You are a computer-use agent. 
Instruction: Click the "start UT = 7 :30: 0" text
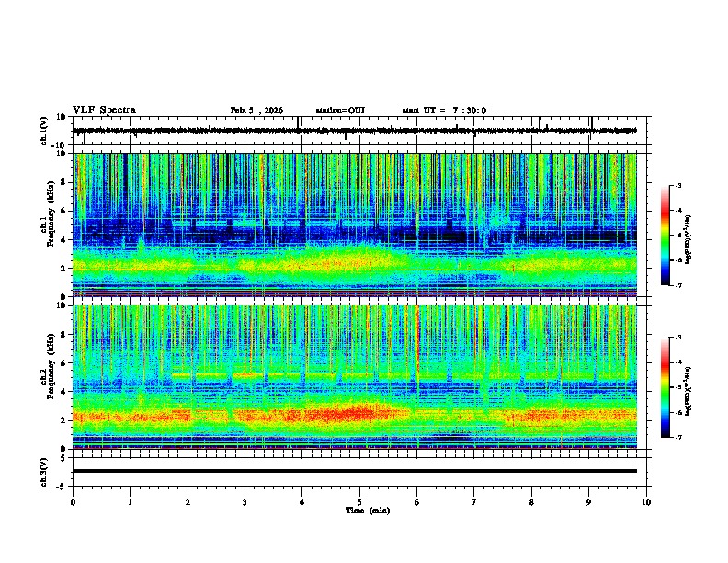[x=444, y=110]
